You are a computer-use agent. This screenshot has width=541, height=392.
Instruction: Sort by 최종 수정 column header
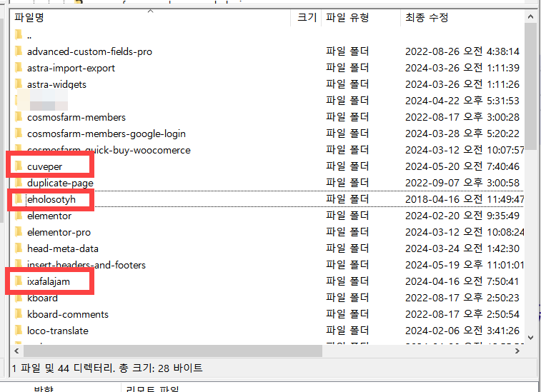click(x=462, y=18)
